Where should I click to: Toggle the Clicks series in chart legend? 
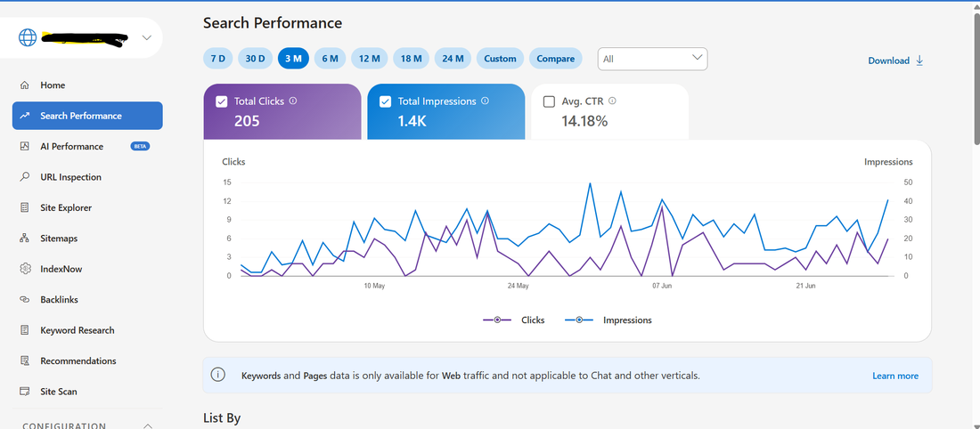(513, 320)
